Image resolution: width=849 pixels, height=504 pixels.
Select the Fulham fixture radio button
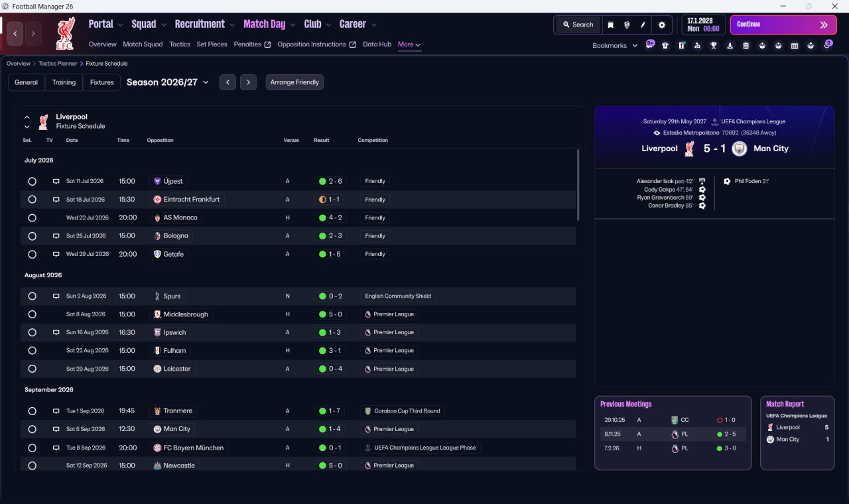(x=32, y=351)
